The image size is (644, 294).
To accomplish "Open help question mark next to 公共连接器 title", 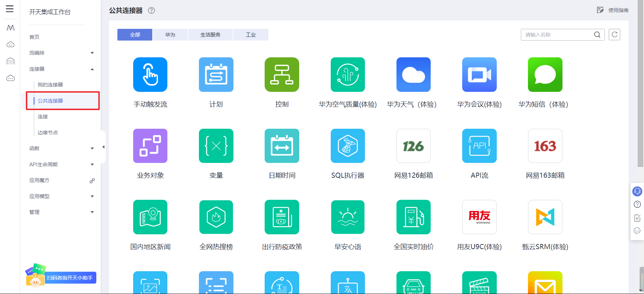I will [152, 10].
